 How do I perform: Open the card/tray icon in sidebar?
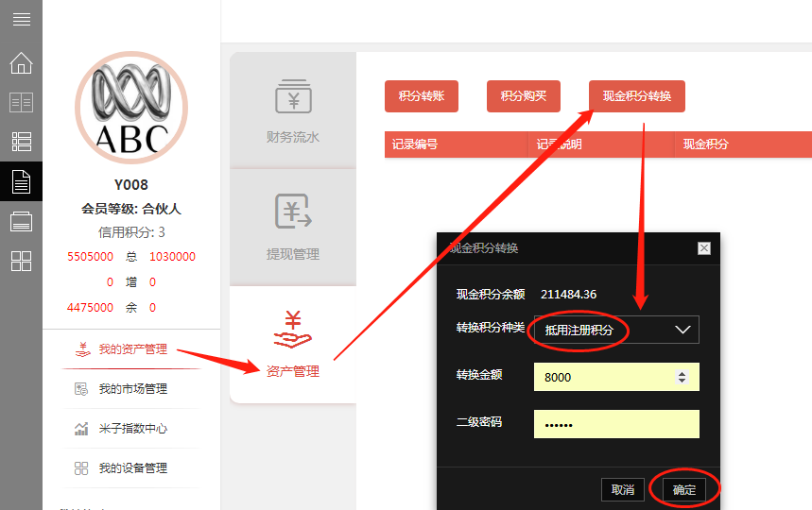pos(21,221)
